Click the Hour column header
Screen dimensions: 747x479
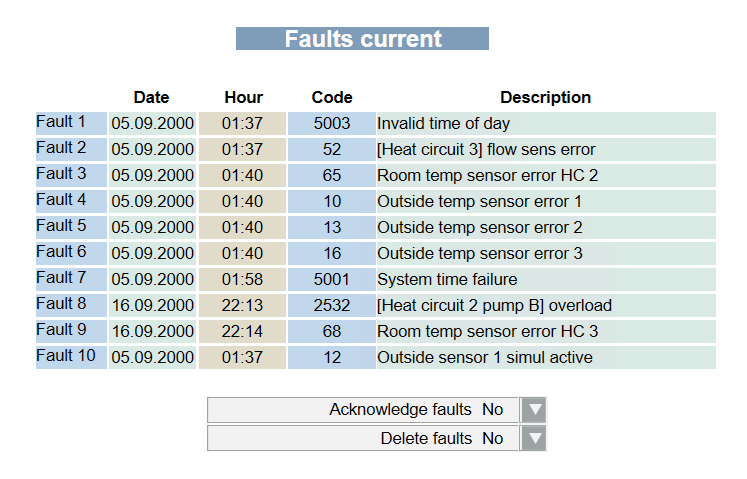(x=243, y=98)
